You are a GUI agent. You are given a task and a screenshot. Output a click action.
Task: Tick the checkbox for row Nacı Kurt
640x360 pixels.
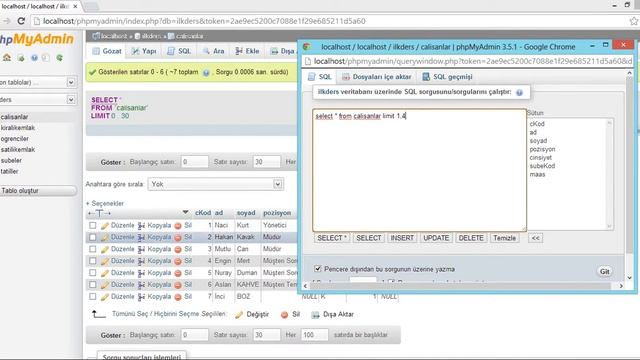tap(93, 225)
